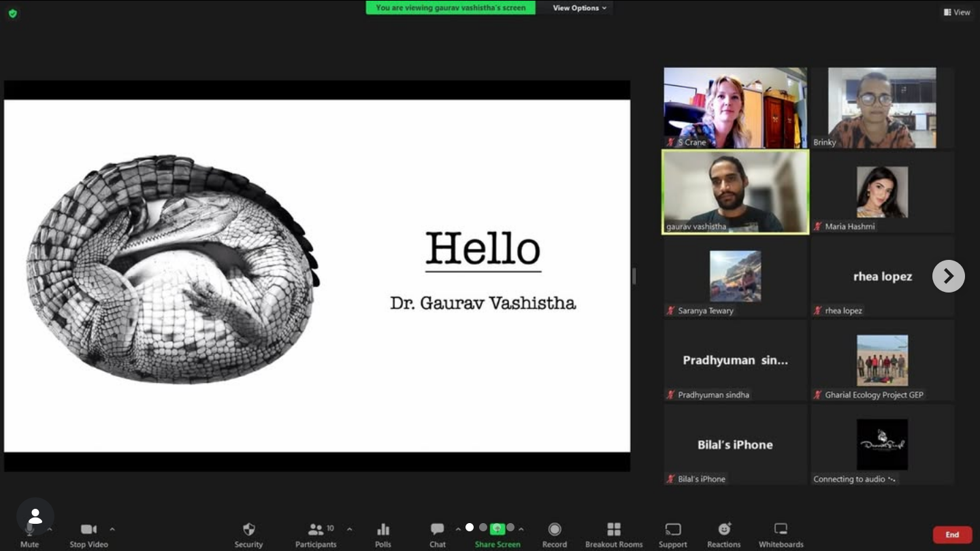Select Saranya Tewary tile

pos(735,276)
